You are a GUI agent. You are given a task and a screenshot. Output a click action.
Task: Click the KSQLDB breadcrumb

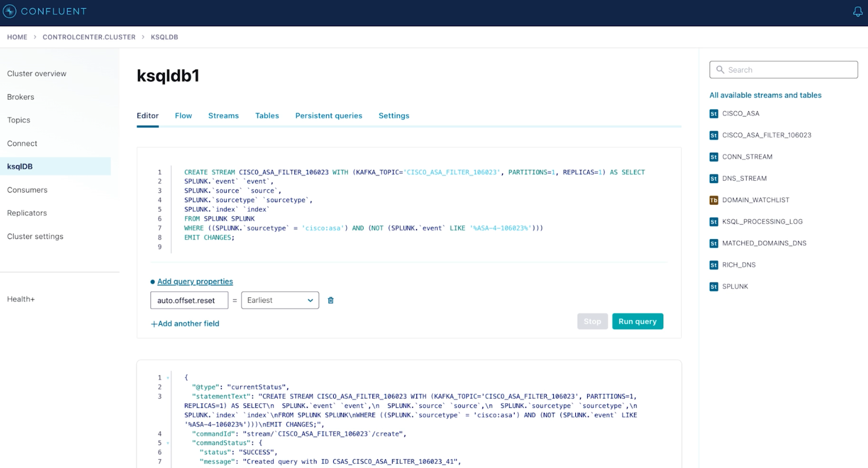point(165,37)
